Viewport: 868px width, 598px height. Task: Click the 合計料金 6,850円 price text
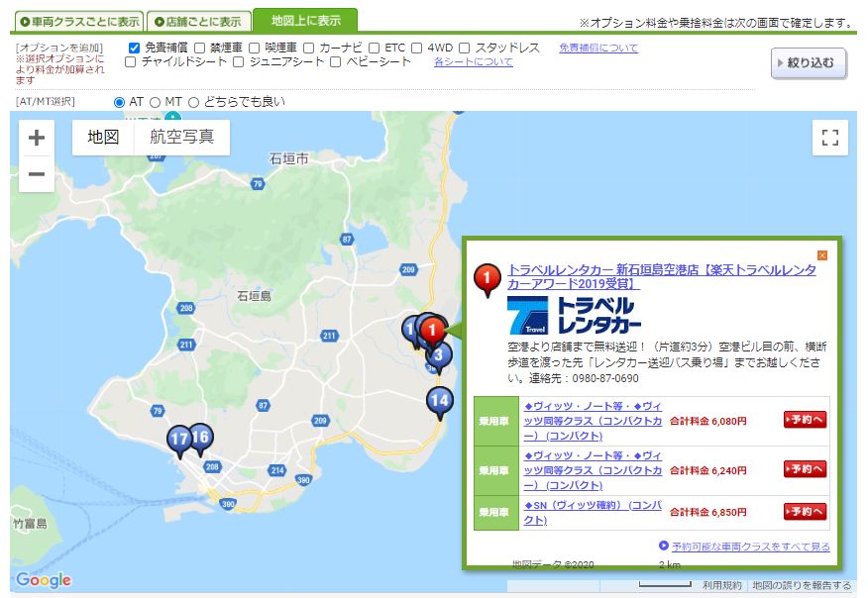708,512
